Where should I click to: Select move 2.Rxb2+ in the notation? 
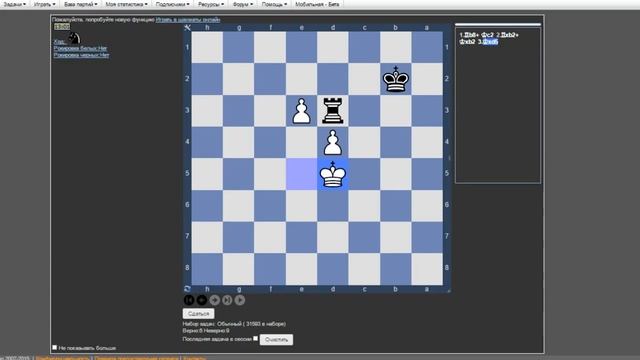click(x=508, y=35)
